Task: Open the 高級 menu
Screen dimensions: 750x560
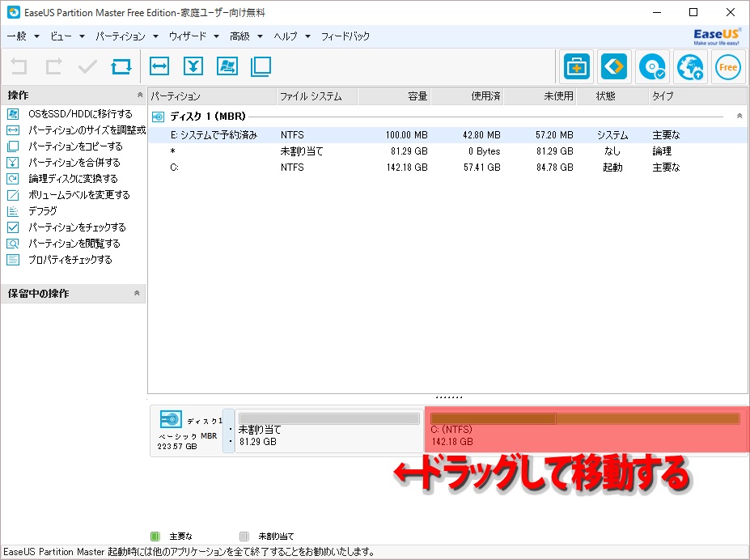Action: (x=239, y=36)
